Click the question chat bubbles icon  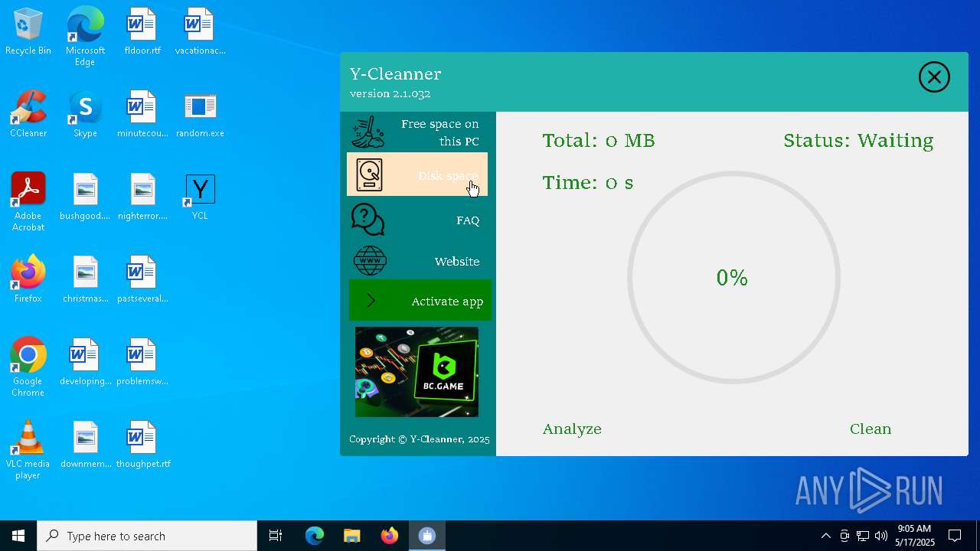pos(368,220)
